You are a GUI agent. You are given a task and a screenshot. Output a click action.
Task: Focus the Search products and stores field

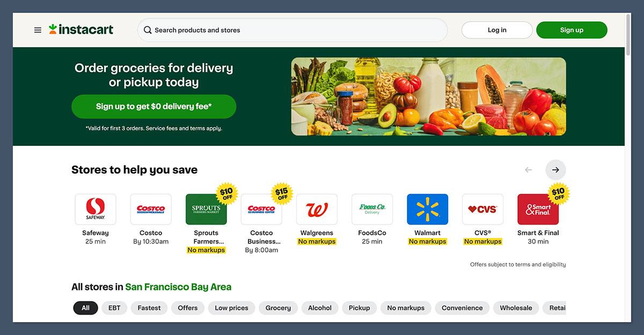click(x=292, y=30)
